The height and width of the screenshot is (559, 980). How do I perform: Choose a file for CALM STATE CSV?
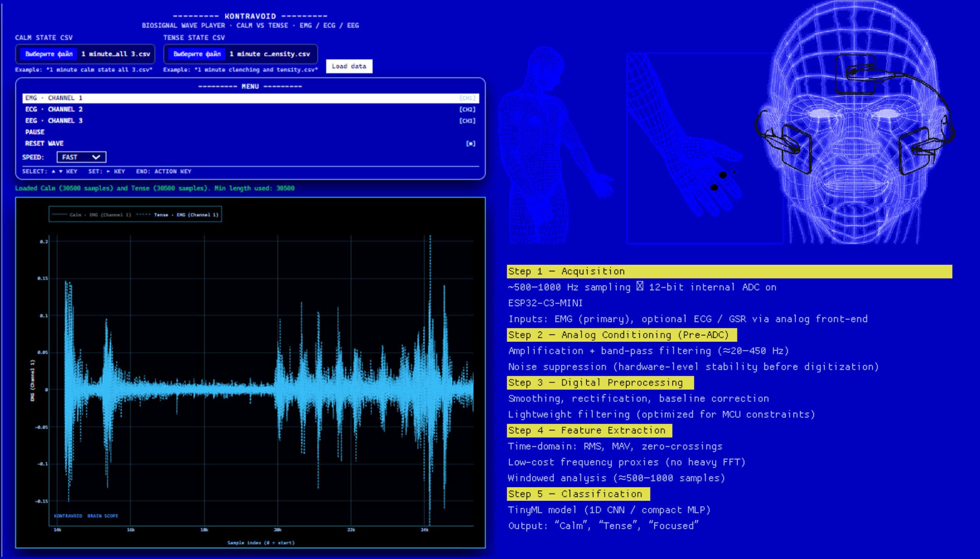click(49, 54)
